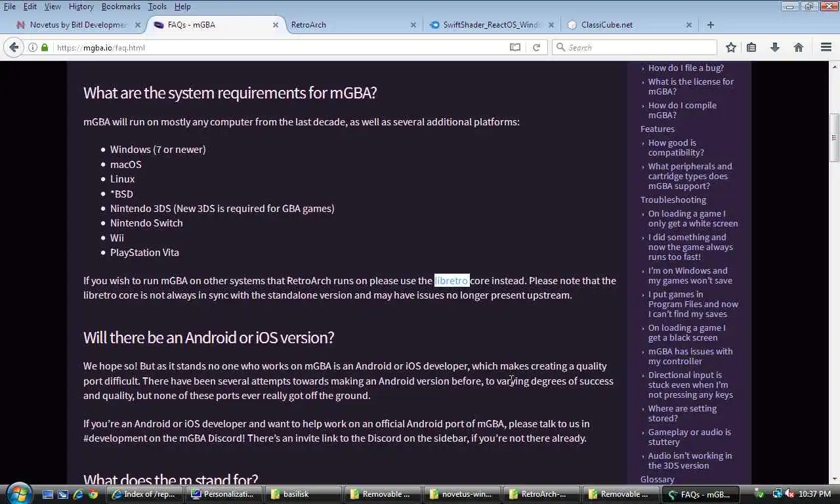Open 'mGBA has issues with my controller' link
Viewport: 840px width, 504px height.
tap(690, 356)
